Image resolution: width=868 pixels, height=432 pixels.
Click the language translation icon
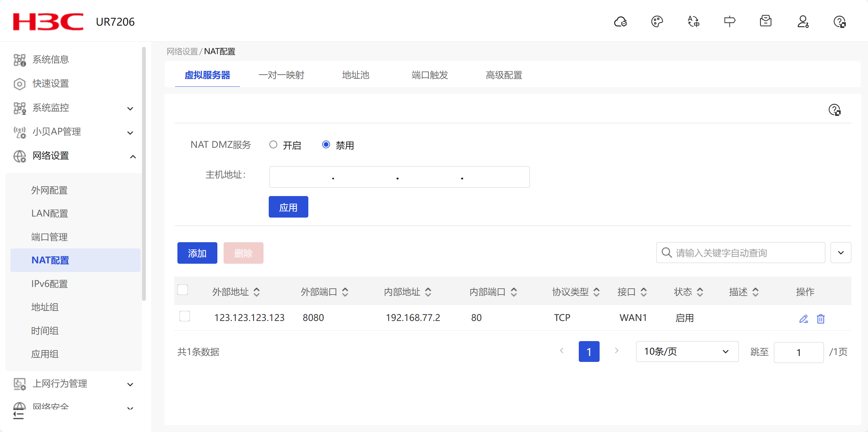693,22
